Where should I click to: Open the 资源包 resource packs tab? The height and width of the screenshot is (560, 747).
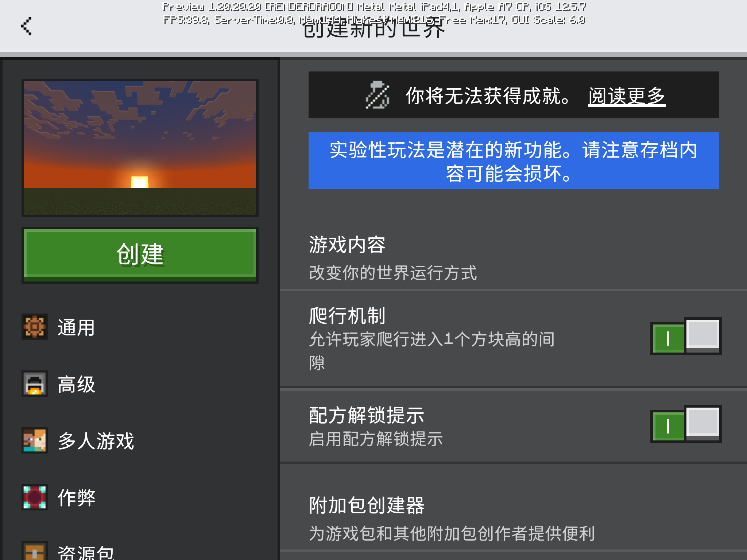point(86,552)
